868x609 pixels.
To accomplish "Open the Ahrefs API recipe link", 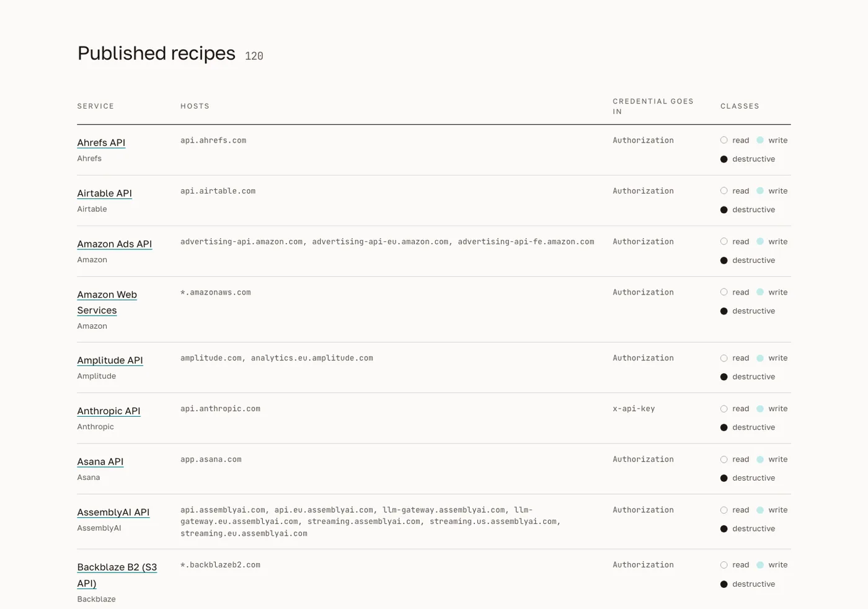I will click(x=101, y=143).
